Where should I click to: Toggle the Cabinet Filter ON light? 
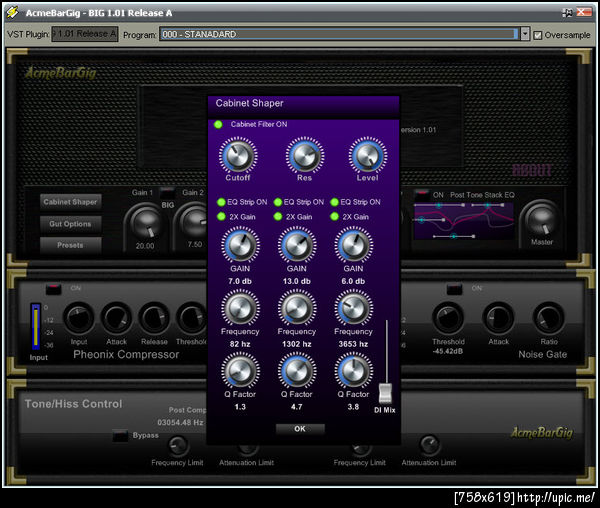pos(218,124)
